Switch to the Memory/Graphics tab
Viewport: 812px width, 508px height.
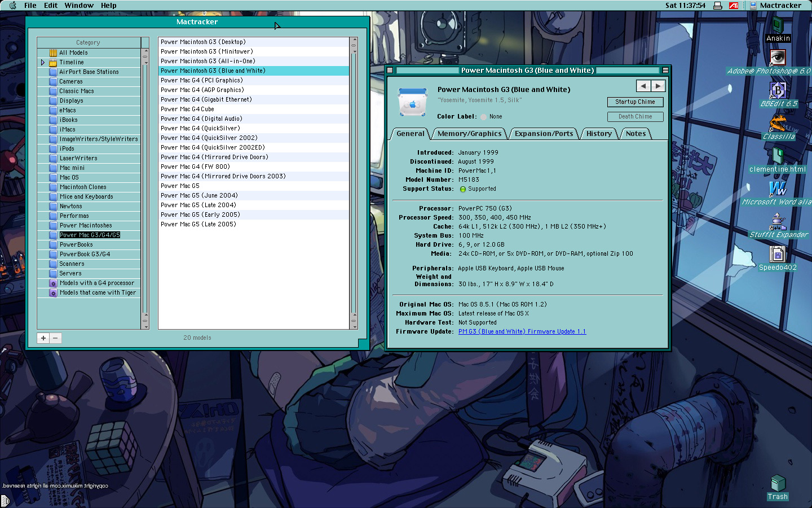pos(469,134)
